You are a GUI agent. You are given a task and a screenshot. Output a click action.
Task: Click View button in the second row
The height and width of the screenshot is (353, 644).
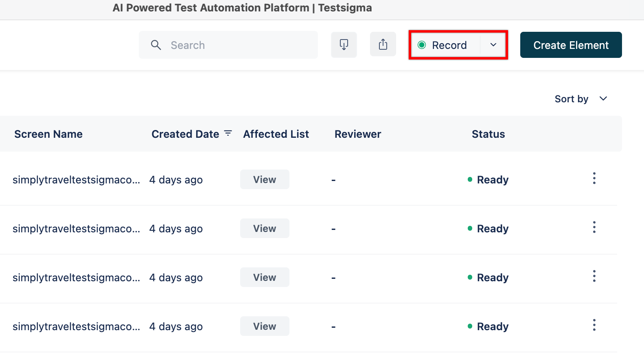click(x=265, y=228)
